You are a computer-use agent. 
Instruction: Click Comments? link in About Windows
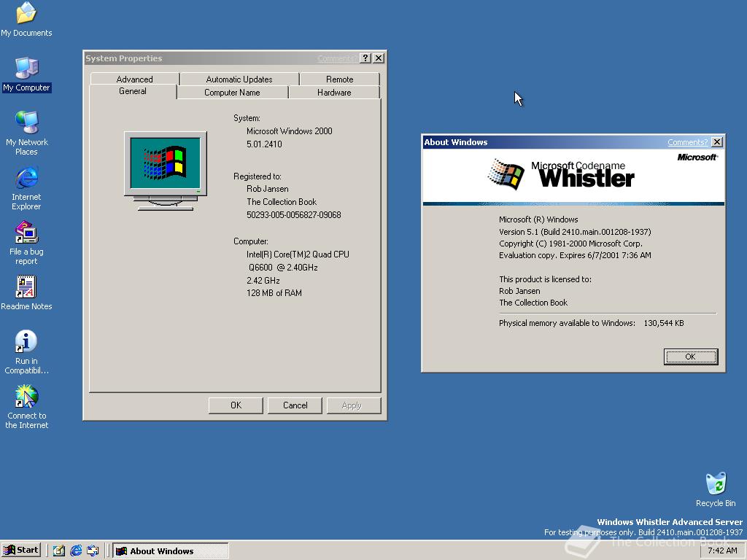coord(687,142)
